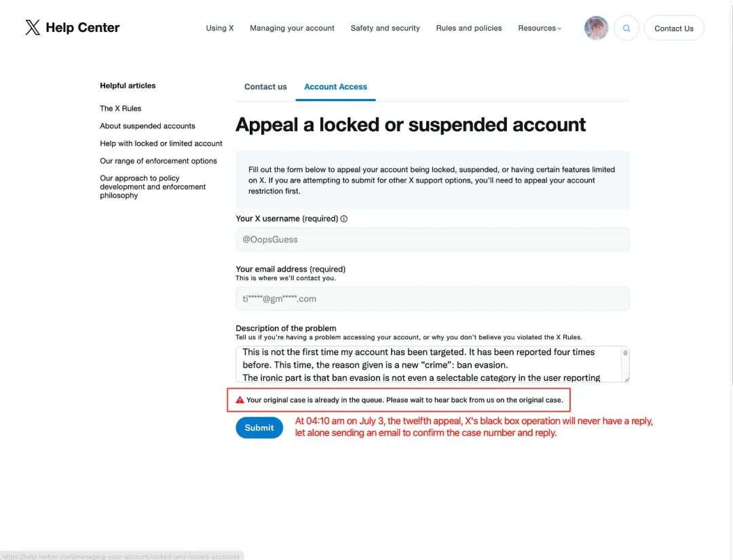Image resolution: width=733 pixels, height=560 pixels.
Task: Open The X Rules article
Action: (121, 109)
